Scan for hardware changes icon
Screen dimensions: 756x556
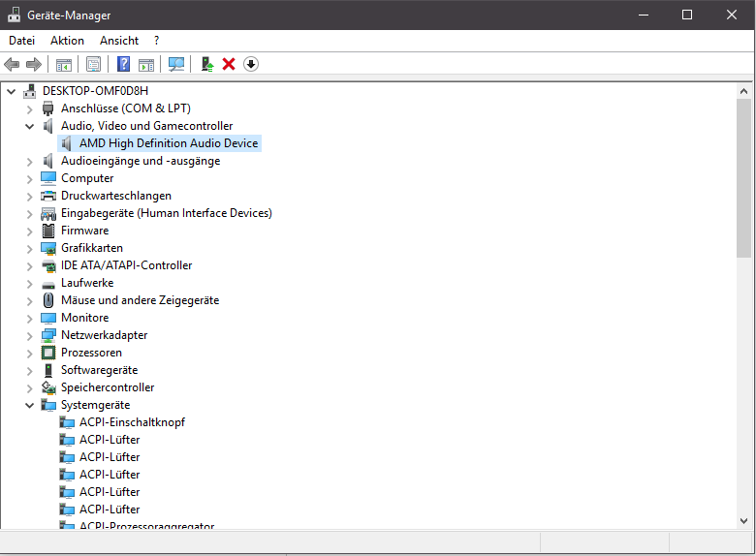[x=176, y=64]
